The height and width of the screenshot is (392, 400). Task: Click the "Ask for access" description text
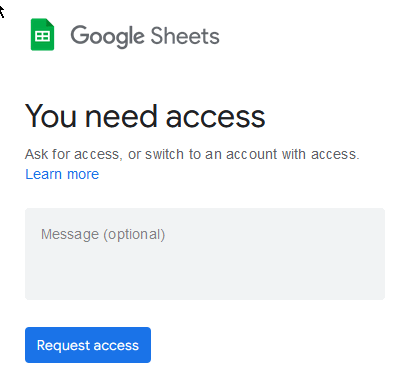(x=192, y=154)
